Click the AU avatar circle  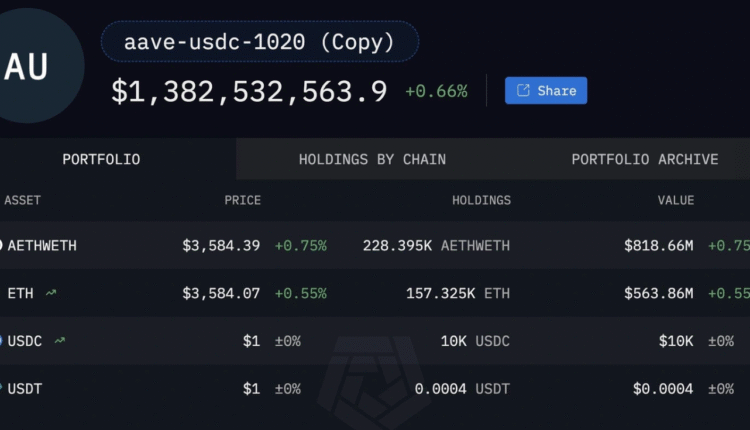(x=28, y=66)
